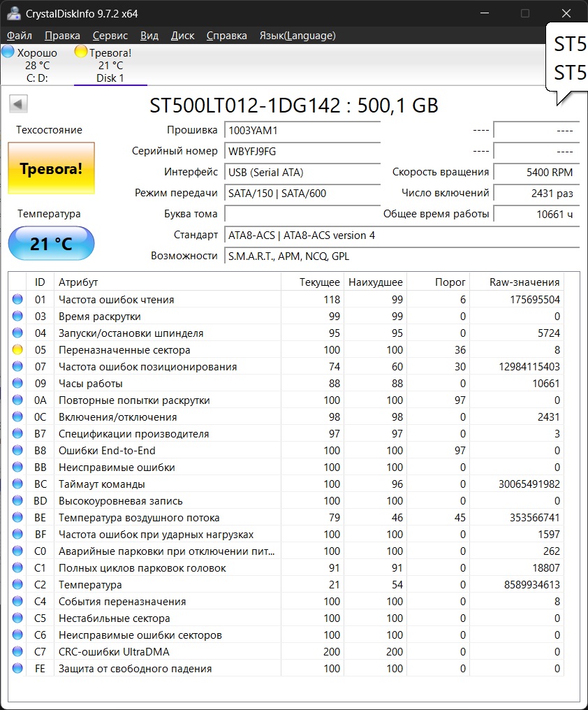Click the status icon for Защита от свободного падения
This screenshot has width=588, height=710.
tap(17, 668)
